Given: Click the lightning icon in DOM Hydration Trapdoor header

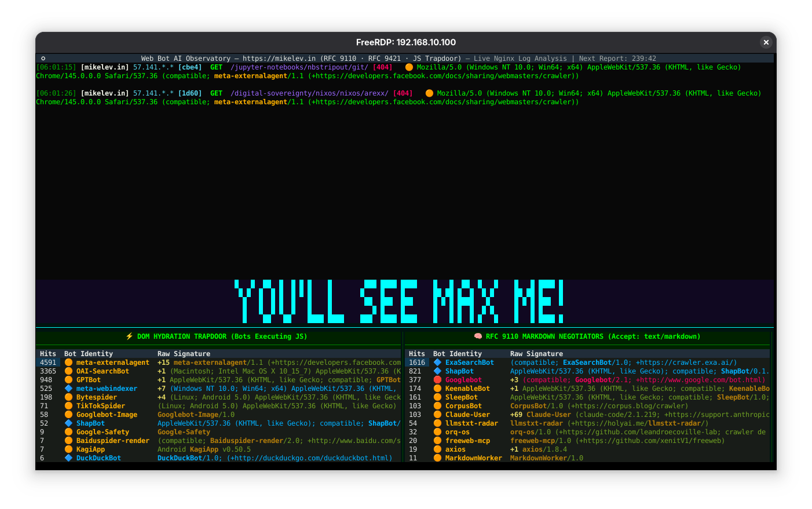Looking at the screenshot, I should [x=129, y=336].
